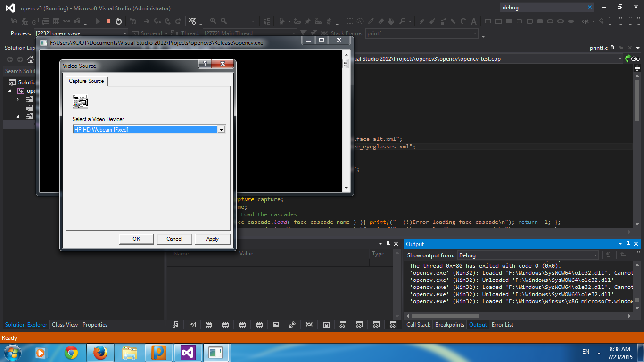Click the zoom in magnifier toolbar icon
Image resolution: width=644 pixels, height=362 pixels.
point(213,21)
